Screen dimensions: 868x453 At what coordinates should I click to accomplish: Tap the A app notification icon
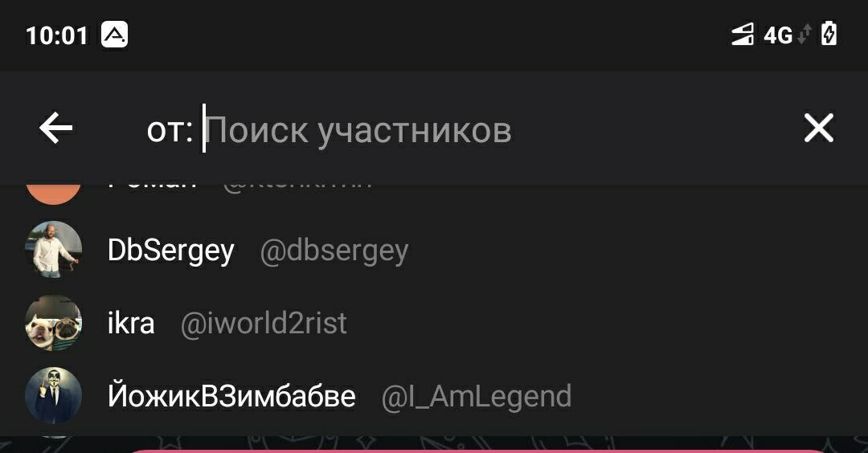(x=115, y=35)
